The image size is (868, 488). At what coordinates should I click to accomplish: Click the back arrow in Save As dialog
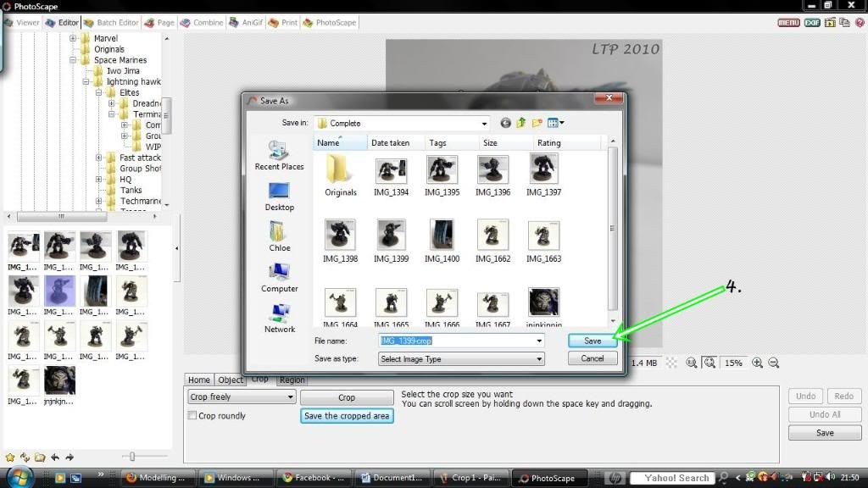505,123
